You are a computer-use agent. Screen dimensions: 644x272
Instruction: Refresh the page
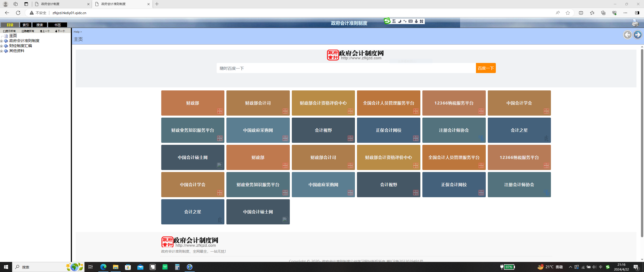coord(18,13)
